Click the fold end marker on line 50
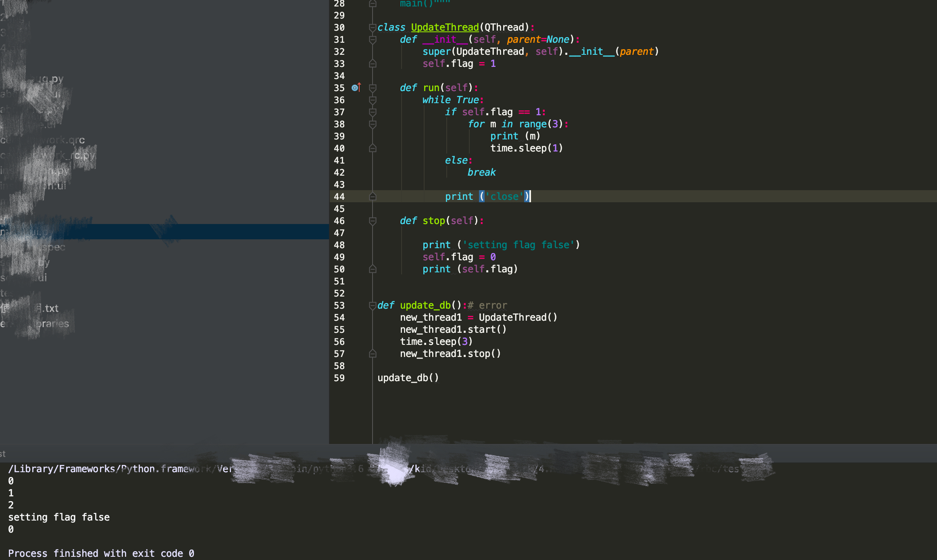The height and width of the screenshot is (560, 937). pos(373,269)
